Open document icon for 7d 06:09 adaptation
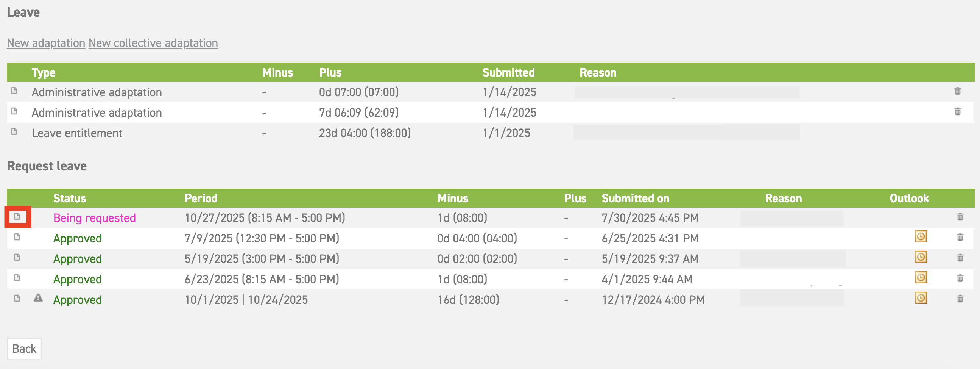The height and width of the screenshot is (369, 980). [x=14, y=111]
